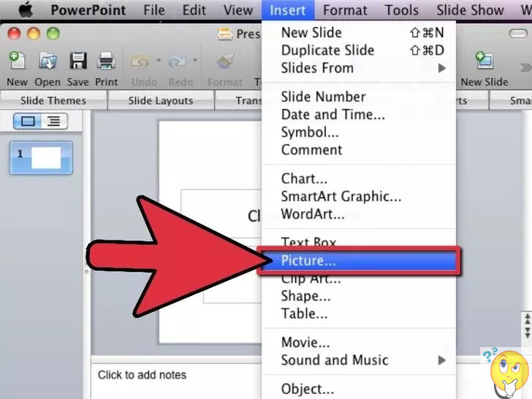Expand the Slides From submenu
The height and width of the screenshot is (399, 532).
click(441, 68)
